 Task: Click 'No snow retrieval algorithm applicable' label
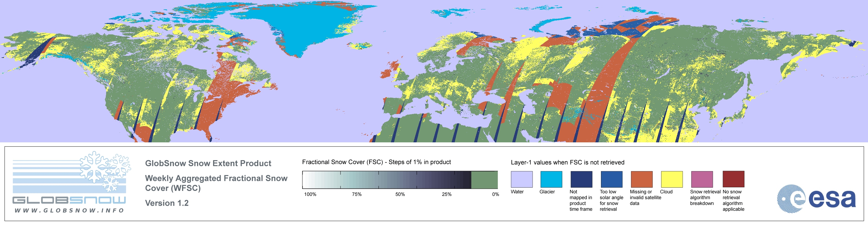pyautogui.click(x=734, y=200)
